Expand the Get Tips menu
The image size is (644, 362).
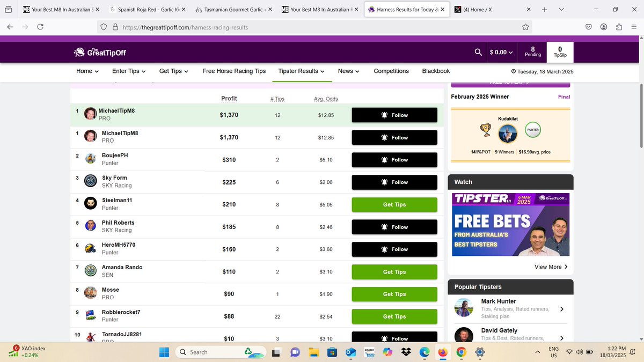[174, 71]
